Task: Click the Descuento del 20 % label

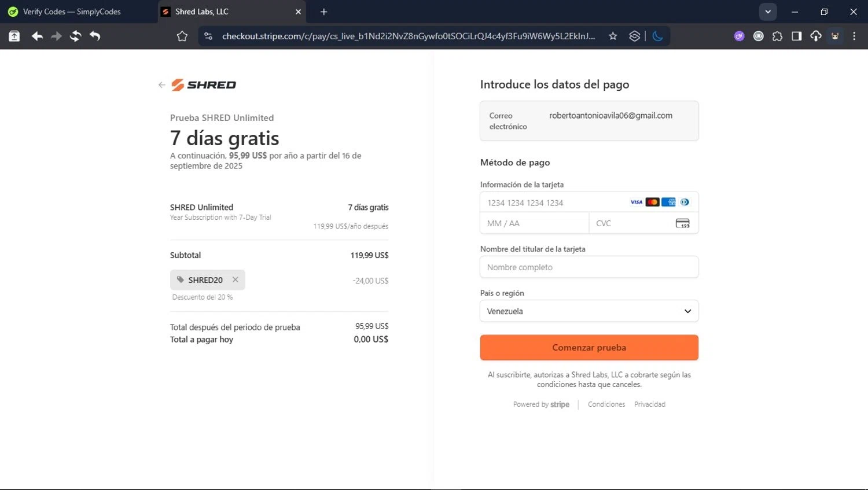Action: click(203, 297)
